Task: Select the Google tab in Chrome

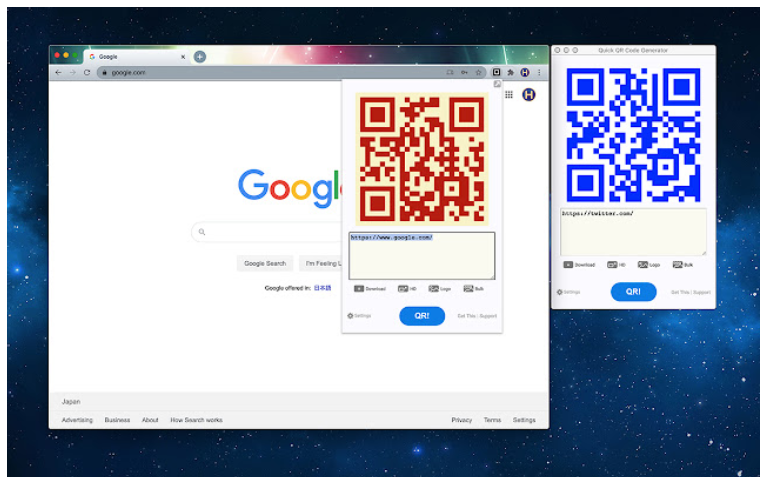Action: click(137, 57)
